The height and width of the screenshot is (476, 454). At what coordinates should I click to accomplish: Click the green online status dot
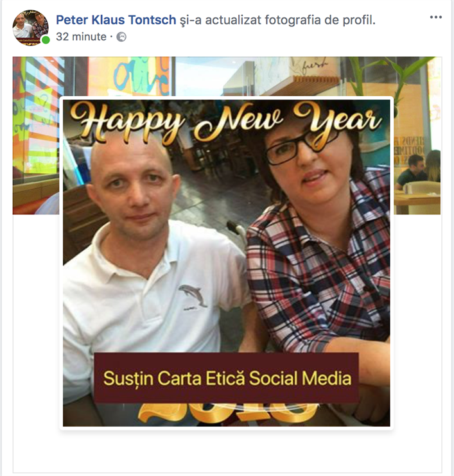pyautogui.click(x=46, y=40)
